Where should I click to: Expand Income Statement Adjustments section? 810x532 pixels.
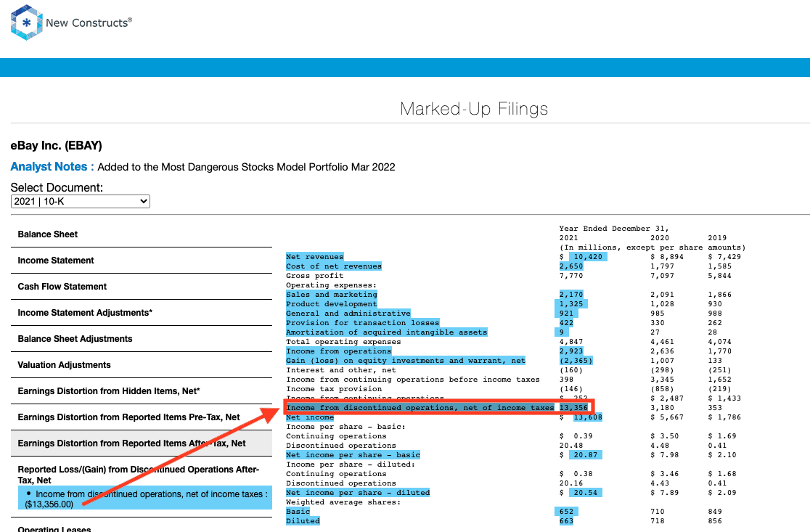(x=85, y=313)
